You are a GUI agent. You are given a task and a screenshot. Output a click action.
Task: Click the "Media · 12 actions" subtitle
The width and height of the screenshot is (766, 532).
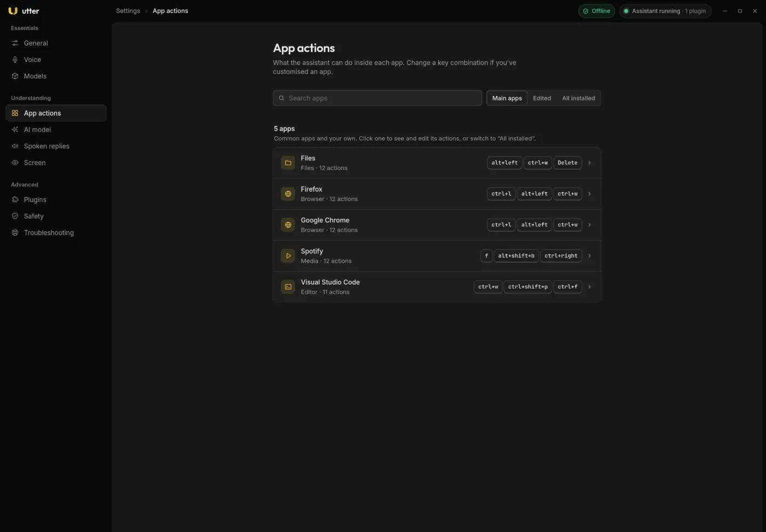326,261
